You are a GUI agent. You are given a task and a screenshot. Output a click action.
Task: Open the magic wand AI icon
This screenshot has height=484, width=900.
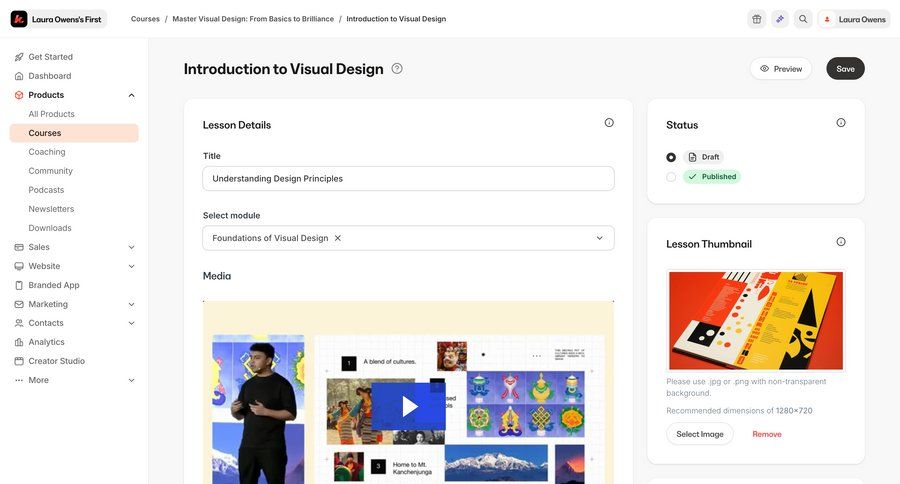coord(779,19)
